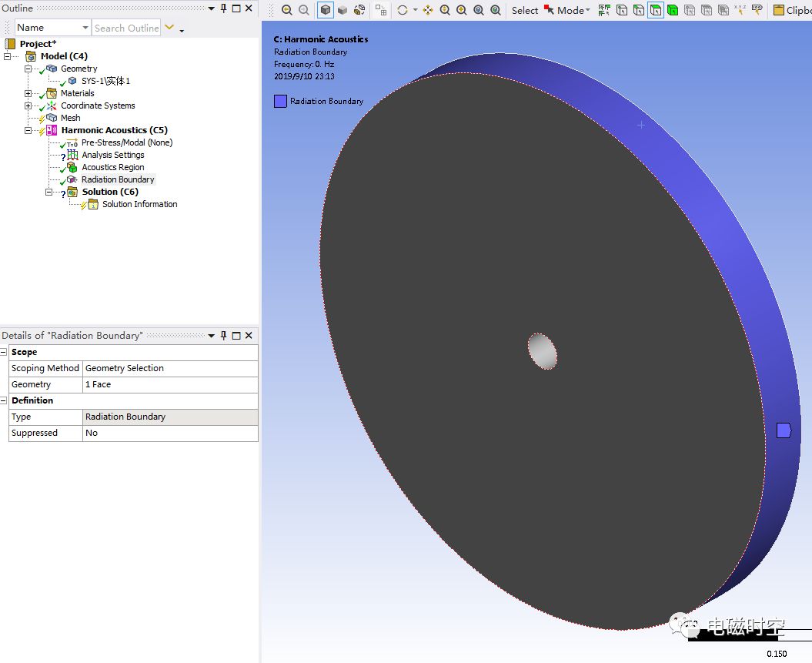Click the smart select filter icon
Screen dimensions: 812x663
pyautogui.click(x=604, y=10)
